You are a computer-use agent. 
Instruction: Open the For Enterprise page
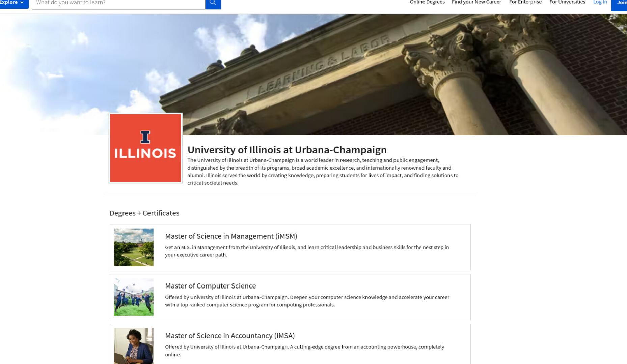pos(525,2)
